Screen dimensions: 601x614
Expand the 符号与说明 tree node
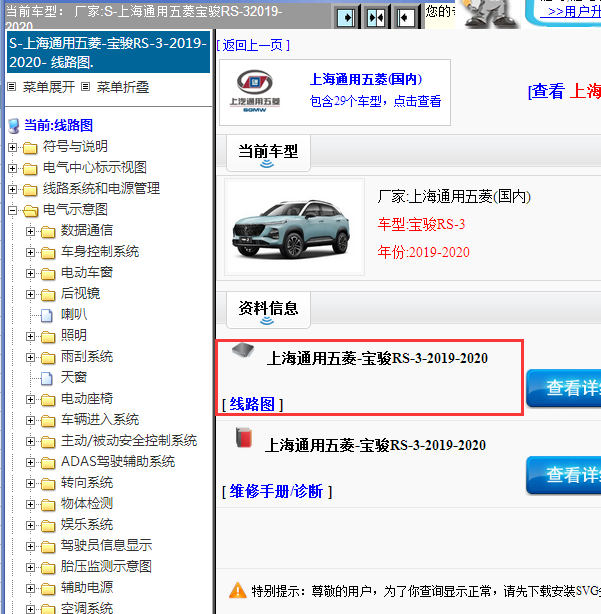pos(13,148)
